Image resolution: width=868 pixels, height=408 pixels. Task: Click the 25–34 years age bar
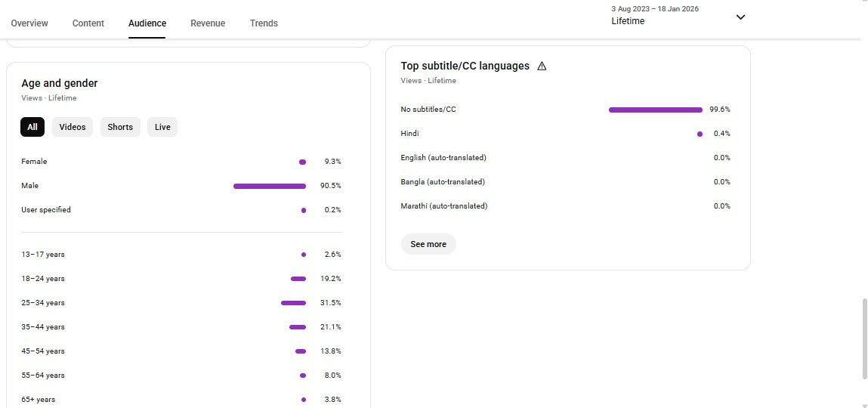point(293,303)
